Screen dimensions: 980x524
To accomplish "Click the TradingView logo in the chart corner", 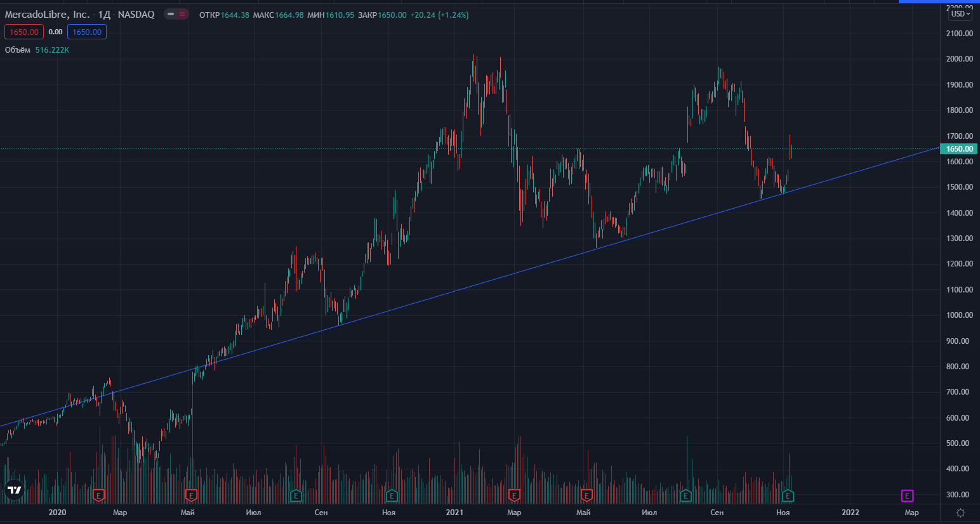I will coord(14,490).
